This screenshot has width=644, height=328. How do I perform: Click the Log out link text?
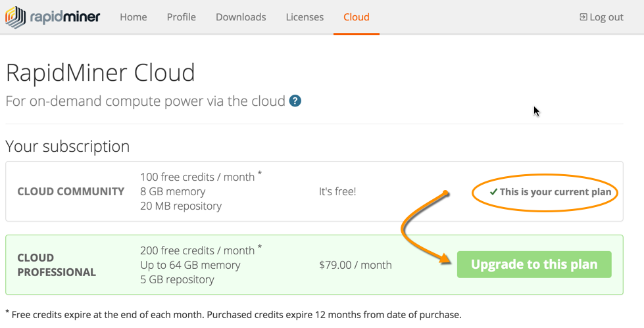tap(607, 17)
